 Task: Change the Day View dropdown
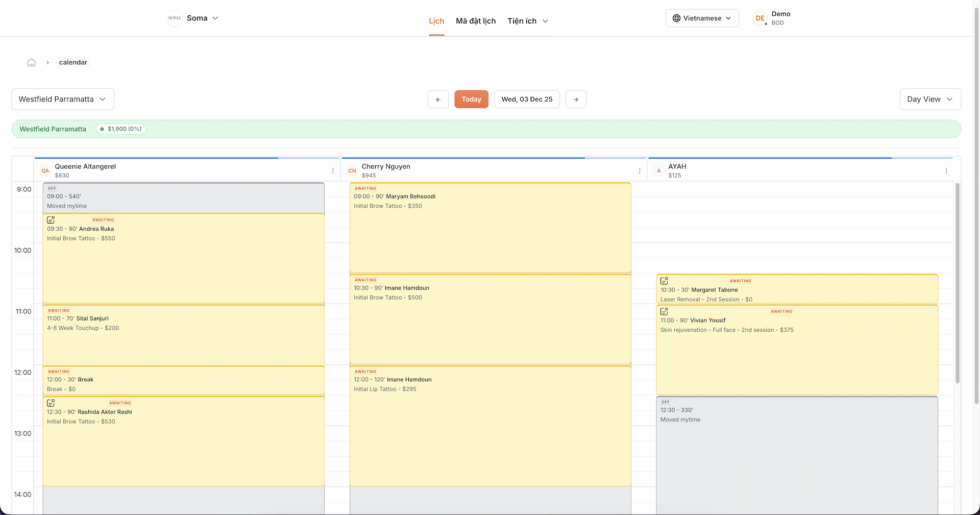tap(929, 100)
